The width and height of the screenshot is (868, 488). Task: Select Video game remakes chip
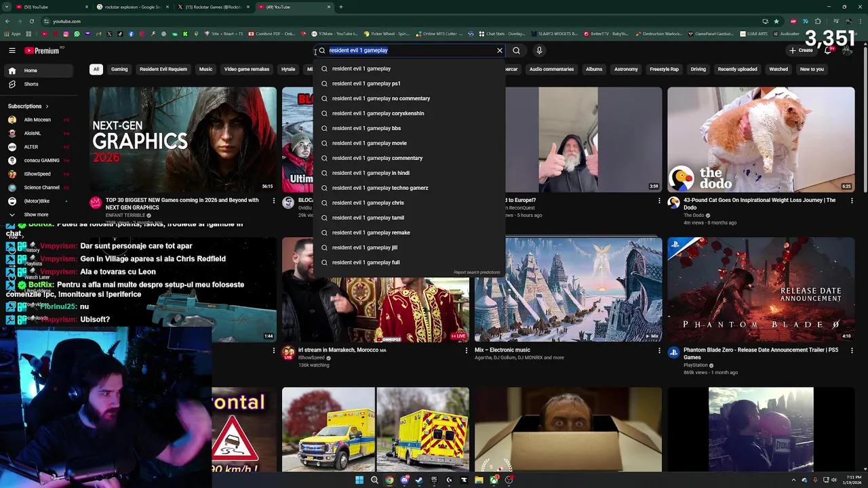(247, 69)
